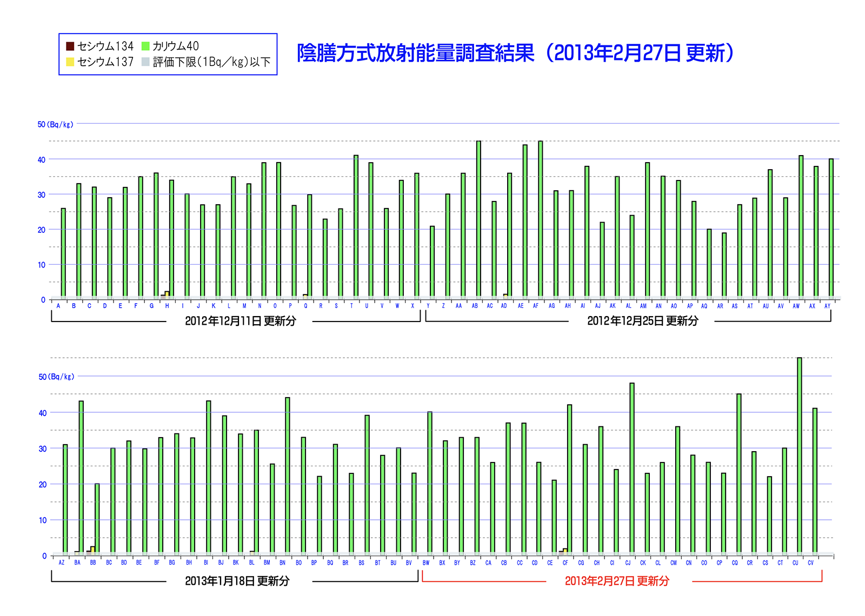Viewport: 865px width, 616px height.
Task: Click the x-axis sample label CQ
Action: [x=735, y=563]
